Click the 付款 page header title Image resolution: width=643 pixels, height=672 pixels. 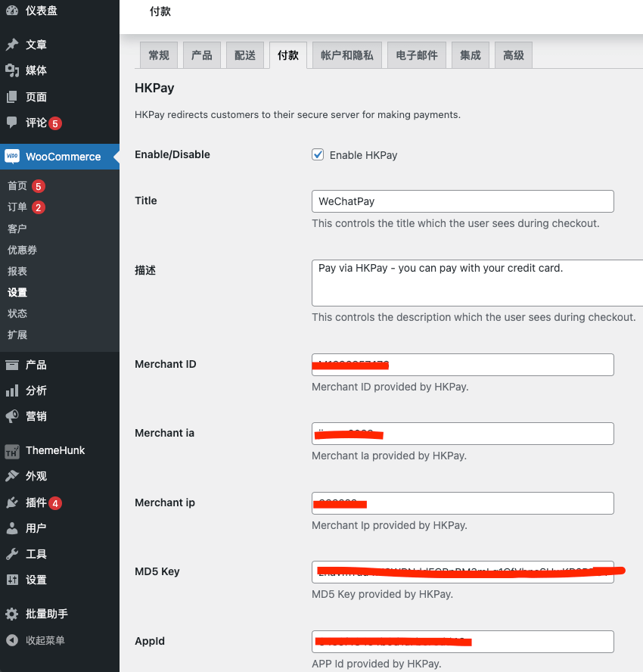(160, 11)
